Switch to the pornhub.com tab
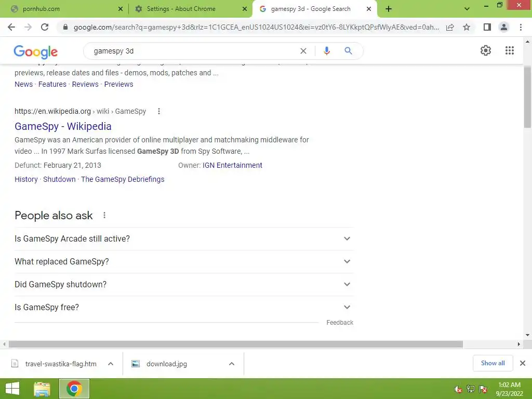Viewport: 532px width, 399px height. pos(64,9)
